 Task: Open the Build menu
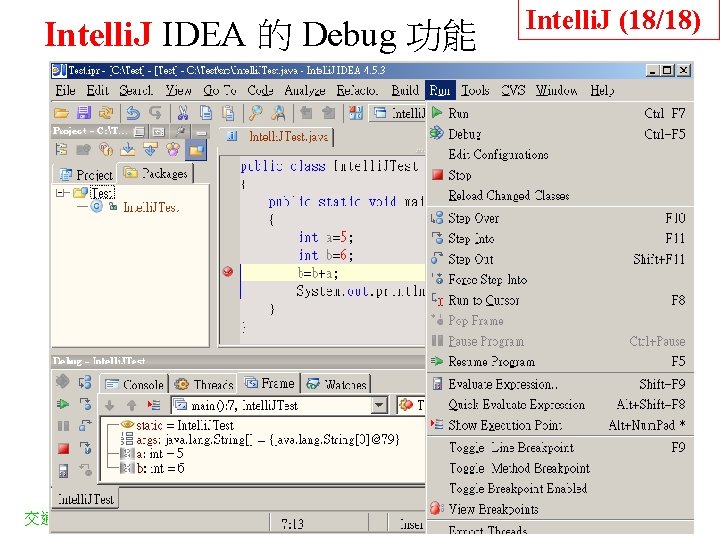(x=405, y=90)
